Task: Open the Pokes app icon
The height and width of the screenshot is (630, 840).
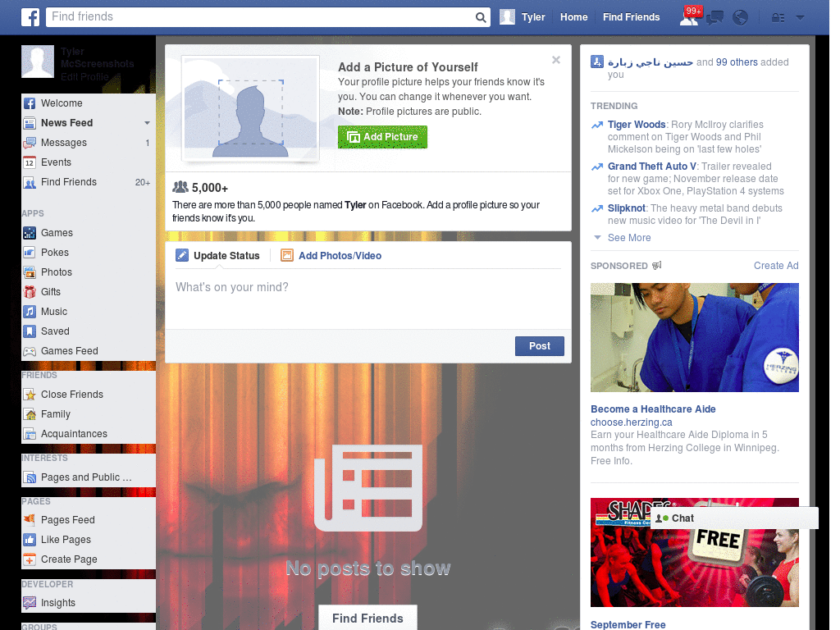Action: point(30,253)
